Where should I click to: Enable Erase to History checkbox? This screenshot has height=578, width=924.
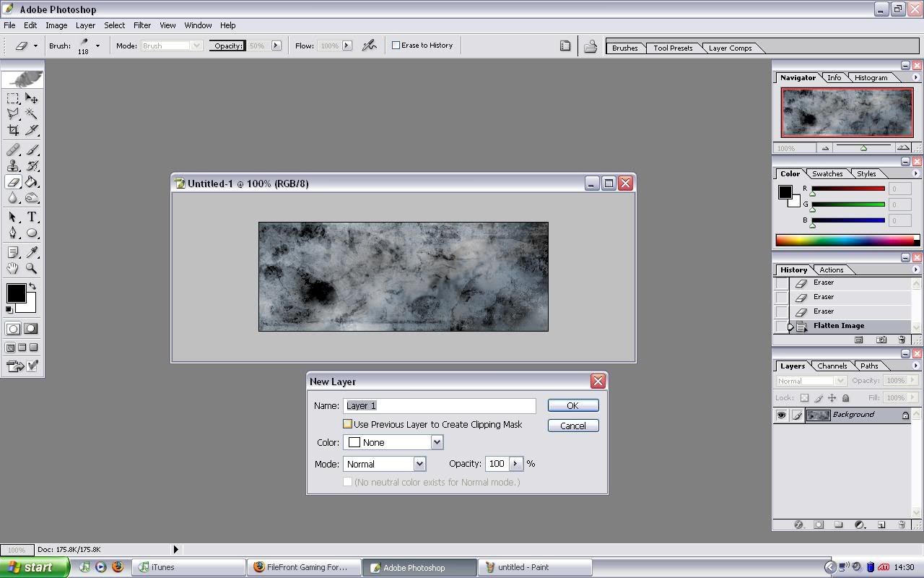(x=396, y=46)
